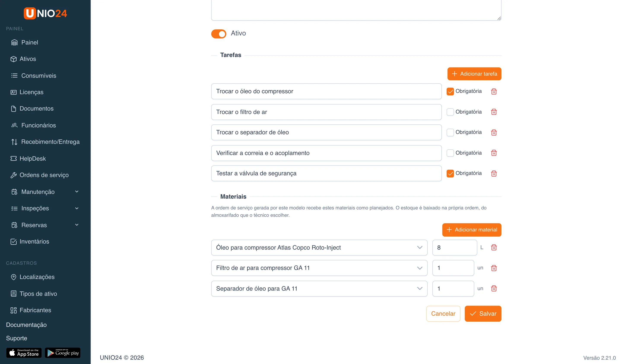
Task: Expand the Manutenção sidebar menu
Action: pyautogui.click(x=45, y=191)
